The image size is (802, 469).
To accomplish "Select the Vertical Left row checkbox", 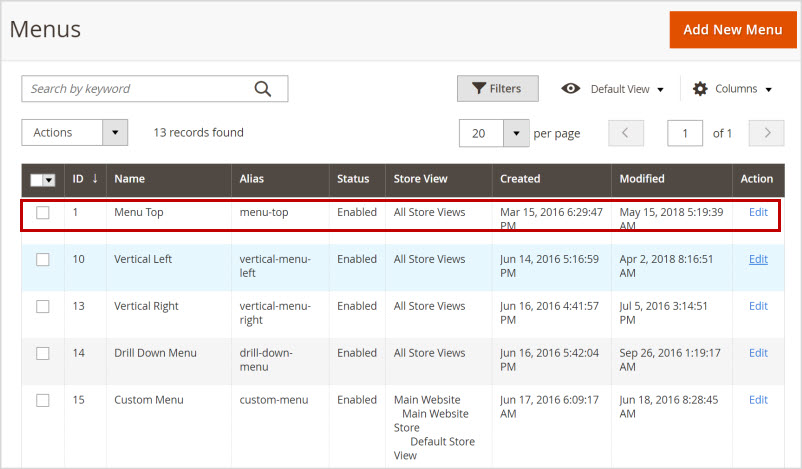I will (43, 259).
